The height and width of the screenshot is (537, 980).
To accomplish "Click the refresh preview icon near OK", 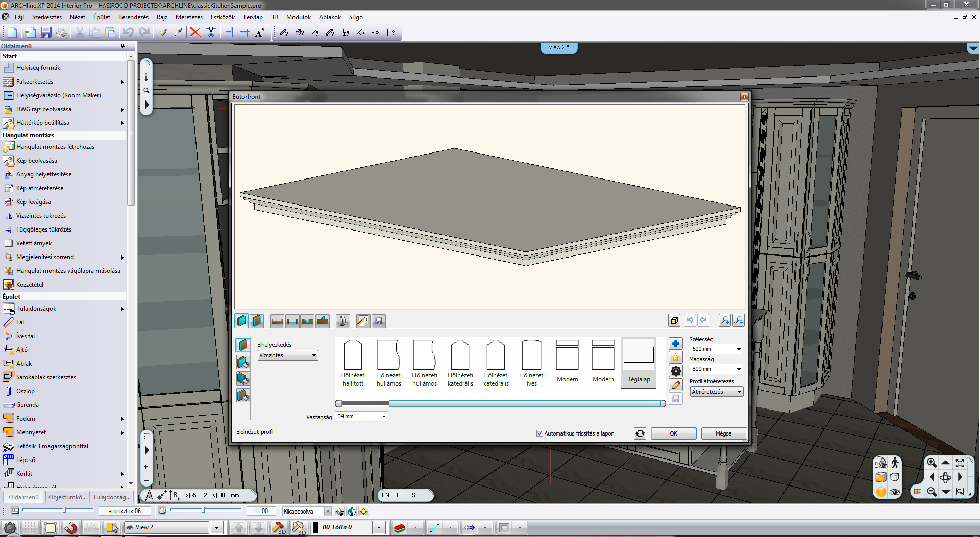I will (x=640, y=433).
